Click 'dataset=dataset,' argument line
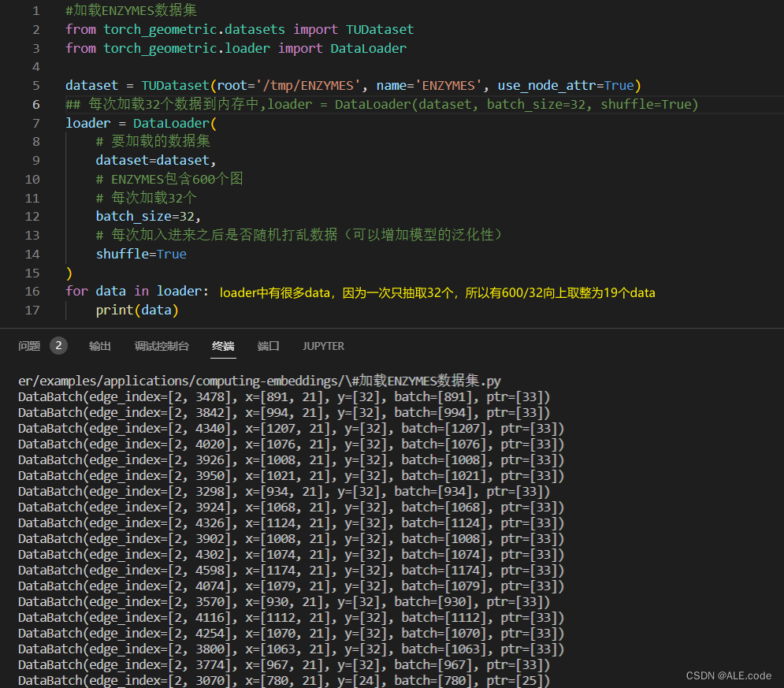The height and width of the screenshot is (688, 784). coord(156,161)
